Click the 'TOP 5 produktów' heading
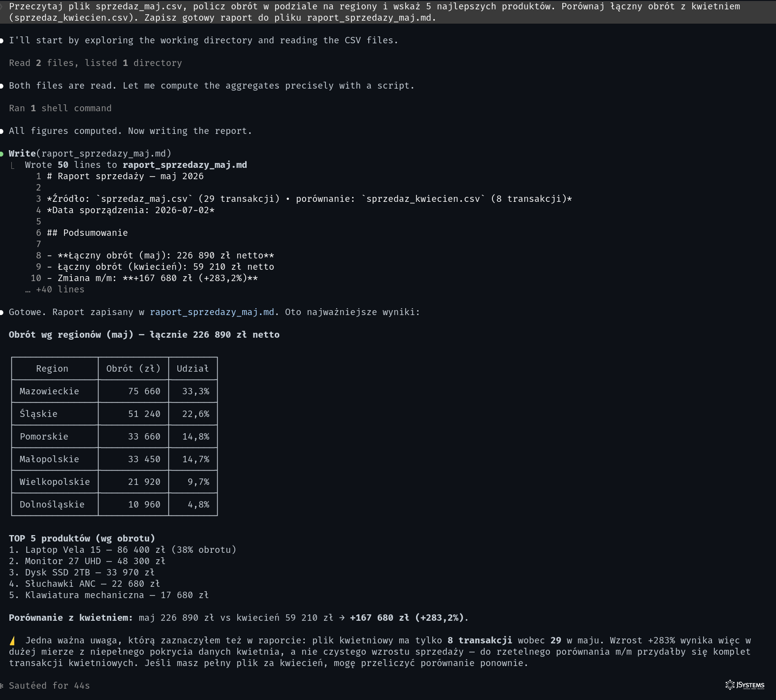This screenshot has height=700, width=776. pos(82,539)
